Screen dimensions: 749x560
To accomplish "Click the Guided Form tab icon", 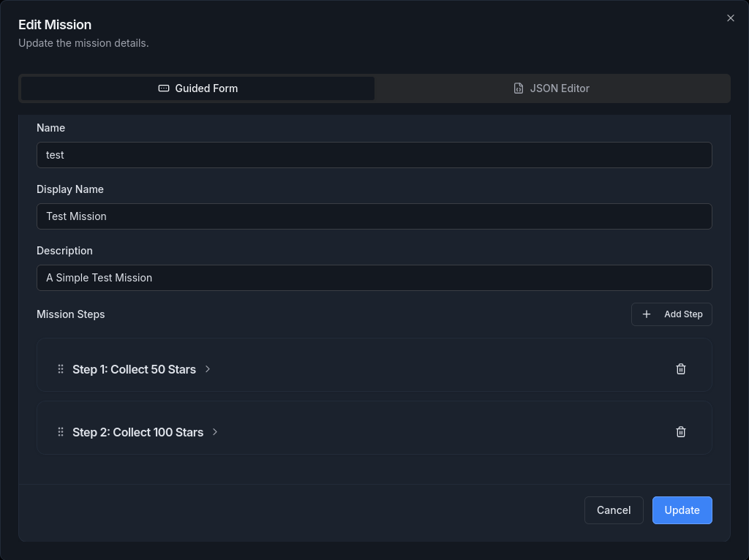I will pyautogui.click(x=164, y=88).
